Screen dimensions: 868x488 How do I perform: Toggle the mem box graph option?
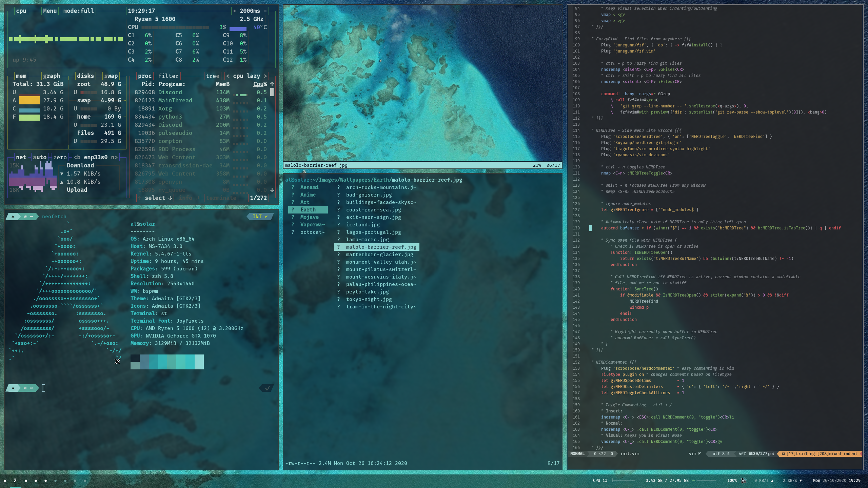pos(52,76)
